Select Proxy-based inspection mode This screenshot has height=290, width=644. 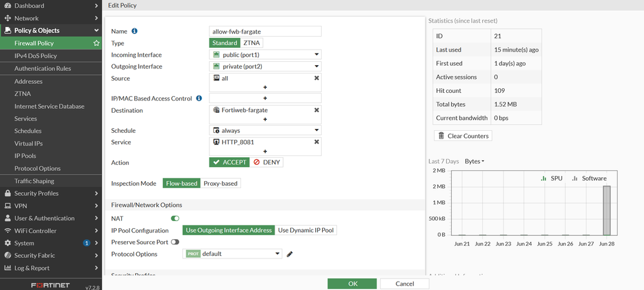(220, 184)
